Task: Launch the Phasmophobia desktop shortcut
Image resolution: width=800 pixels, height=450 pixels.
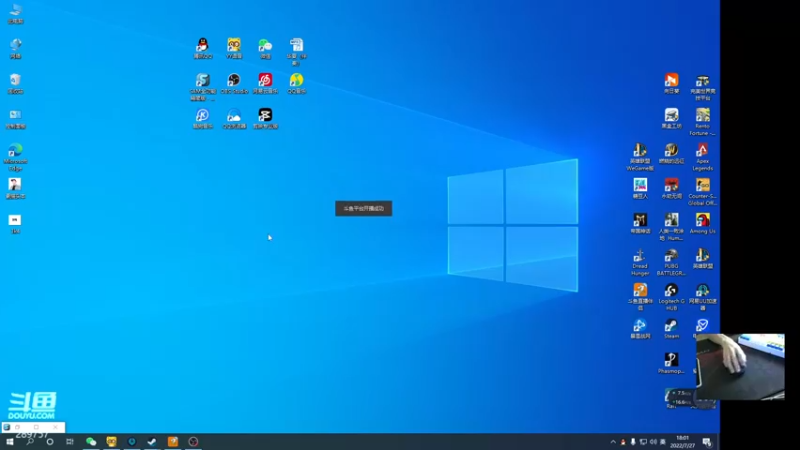Action: pos(671,363)
